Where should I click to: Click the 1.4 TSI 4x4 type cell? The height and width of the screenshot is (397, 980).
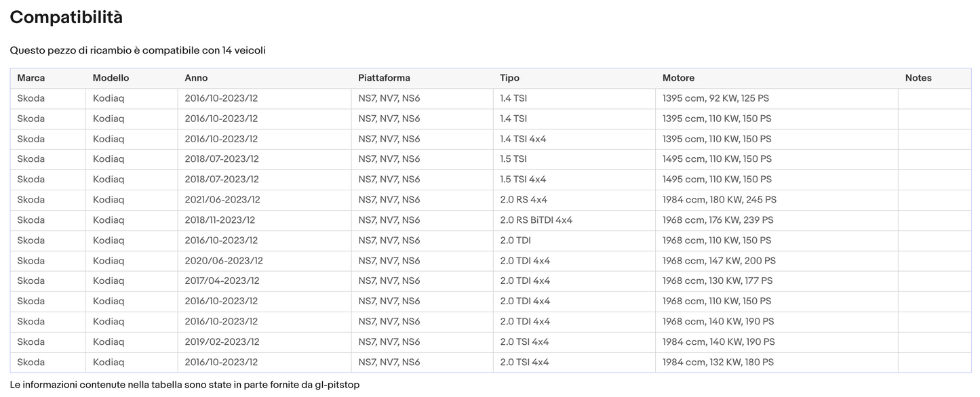(x=523, y=139)
